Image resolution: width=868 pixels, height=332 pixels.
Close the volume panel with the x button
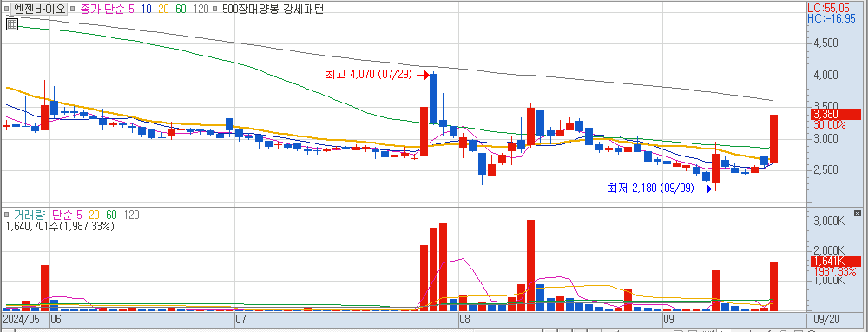pyautogui.click(x=858, y=213)
